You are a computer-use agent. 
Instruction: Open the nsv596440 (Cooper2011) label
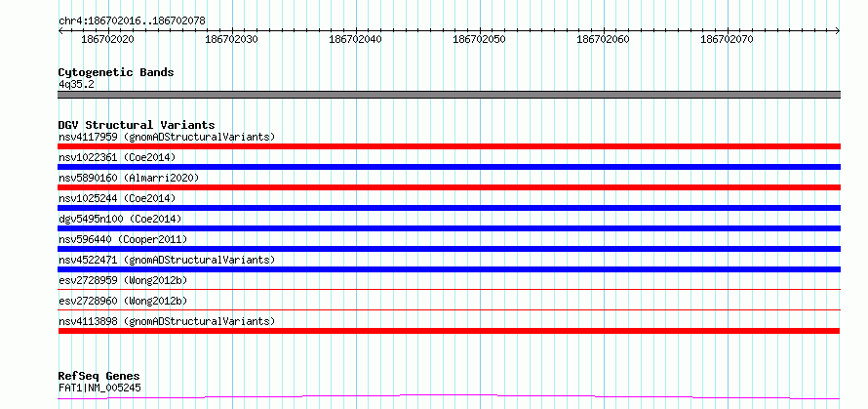click(x=123, y=239)
